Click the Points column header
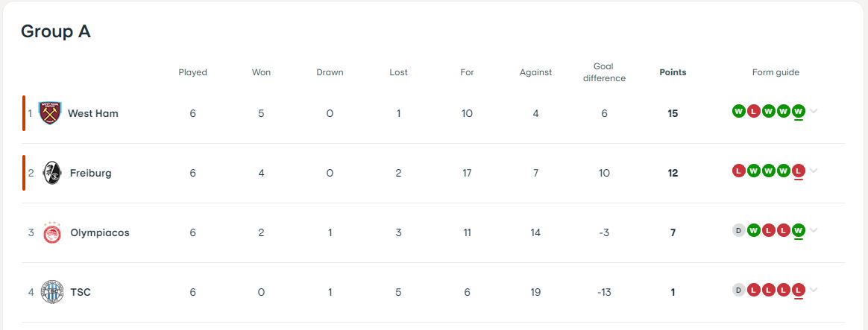Viewport: 868px width, 330px height. point(673,72)
